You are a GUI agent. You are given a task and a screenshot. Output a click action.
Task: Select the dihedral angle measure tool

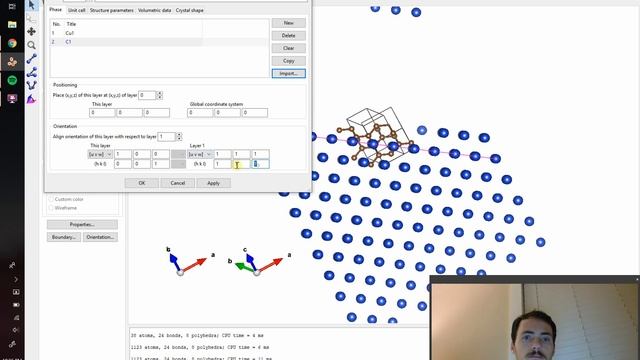point(31,86)
